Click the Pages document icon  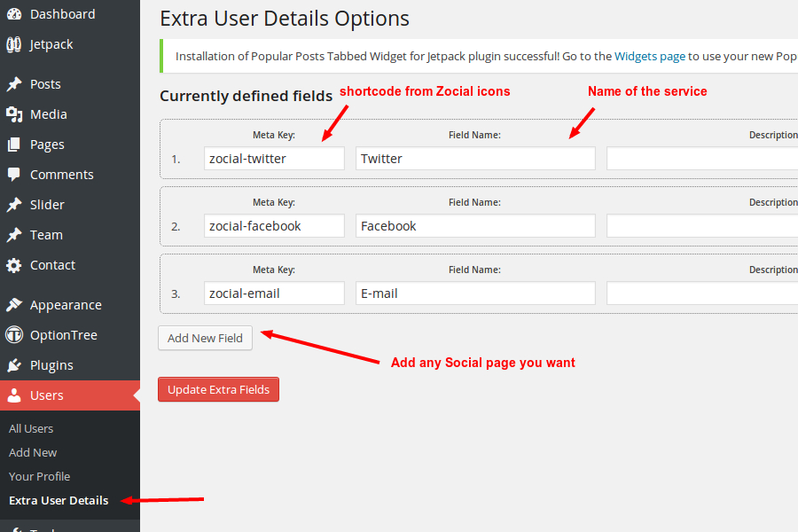[14, 145]
